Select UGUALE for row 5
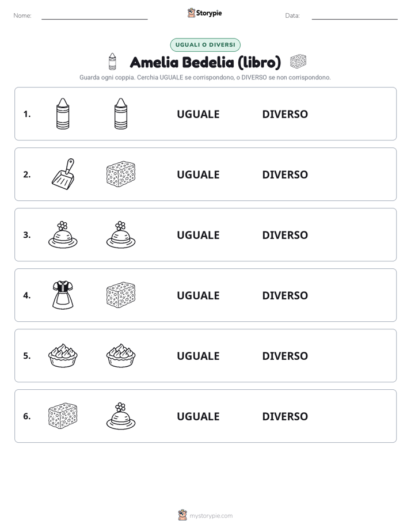The height and width of the screenshot is (532, 411). (x=199, y=356)
